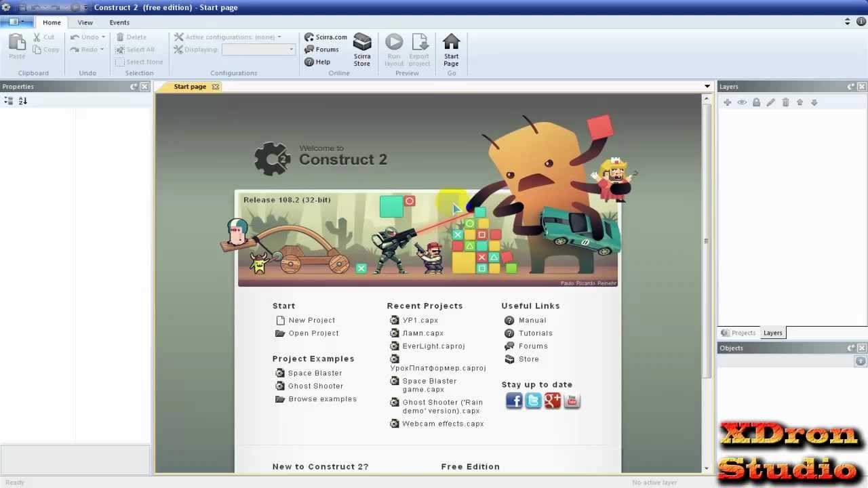Click the scrollbar down arrow
This screenshot has width=868, height=488.
[706, 468]
